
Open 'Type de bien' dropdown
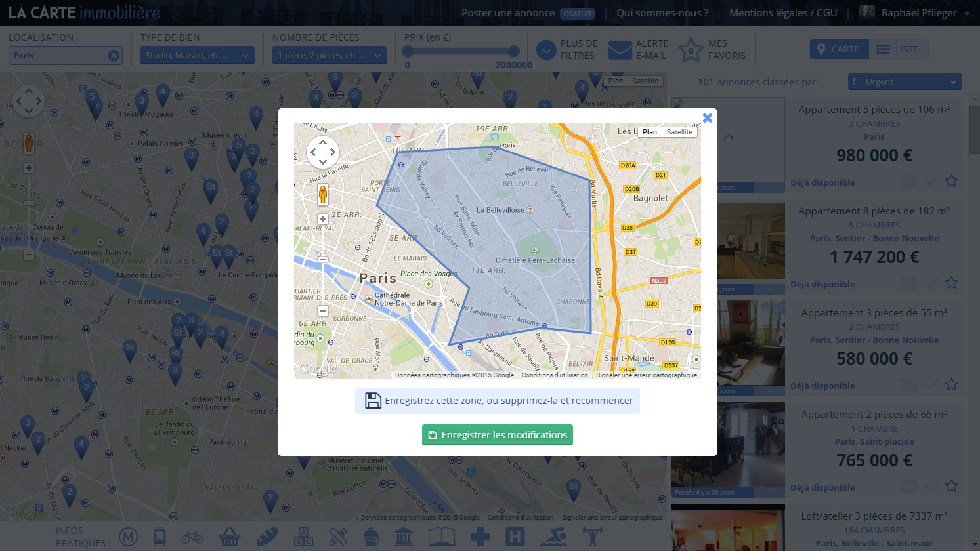click(198, 55)
